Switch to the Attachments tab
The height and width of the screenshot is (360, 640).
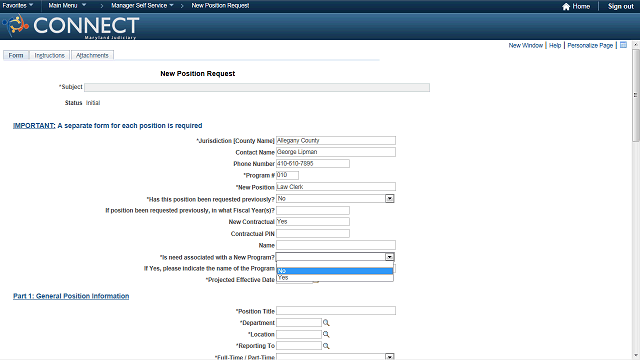point(92,56)
